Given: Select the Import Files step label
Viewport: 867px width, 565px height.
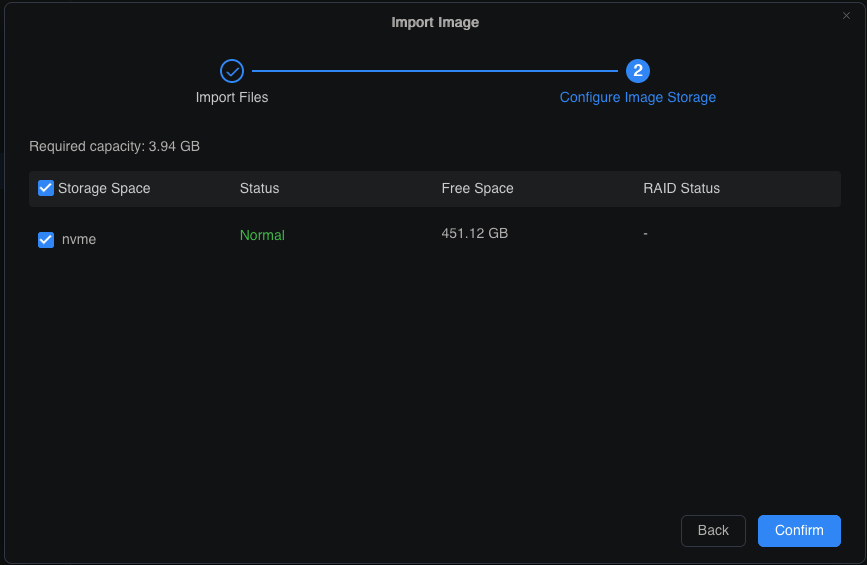Looking at the screenshot, I should [232, 97].
